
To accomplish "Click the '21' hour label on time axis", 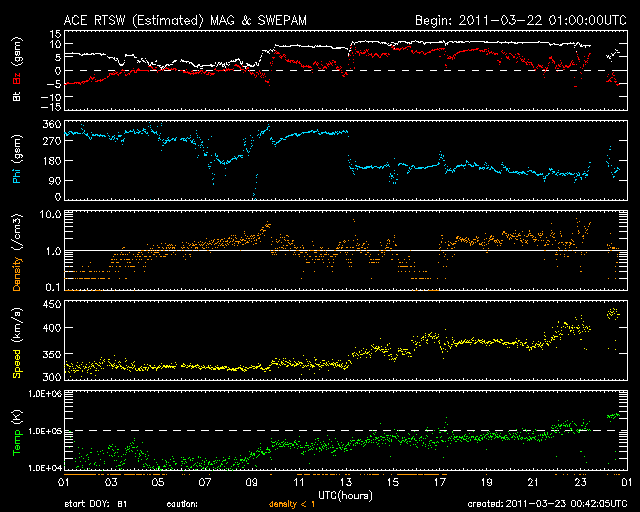I will point(533,483).
